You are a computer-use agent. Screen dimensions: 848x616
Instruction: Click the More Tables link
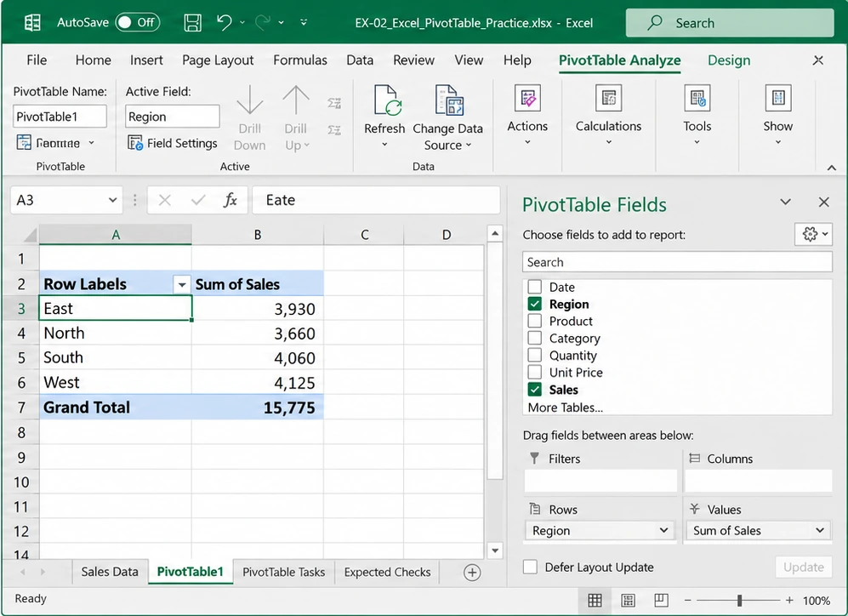pyautogui.click(x=565, y=408)
